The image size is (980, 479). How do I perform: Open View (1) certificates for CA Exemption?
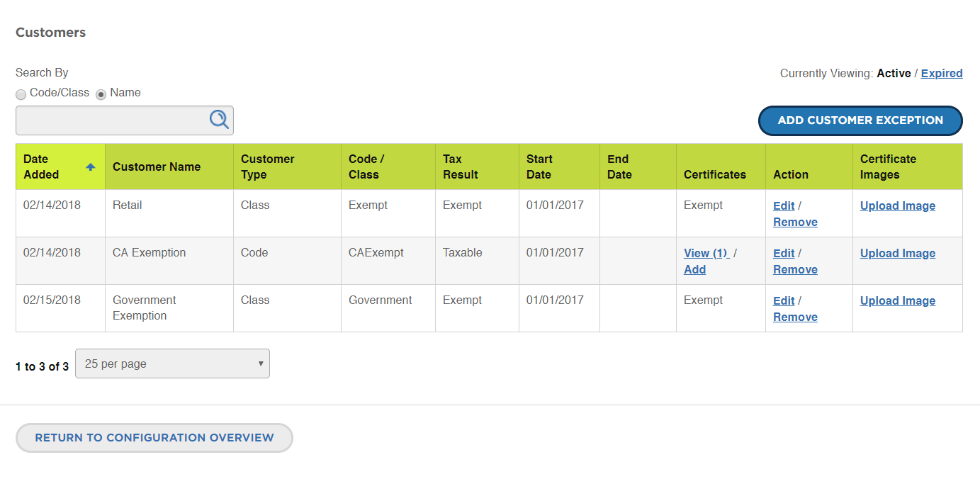(x=706, y=253)
